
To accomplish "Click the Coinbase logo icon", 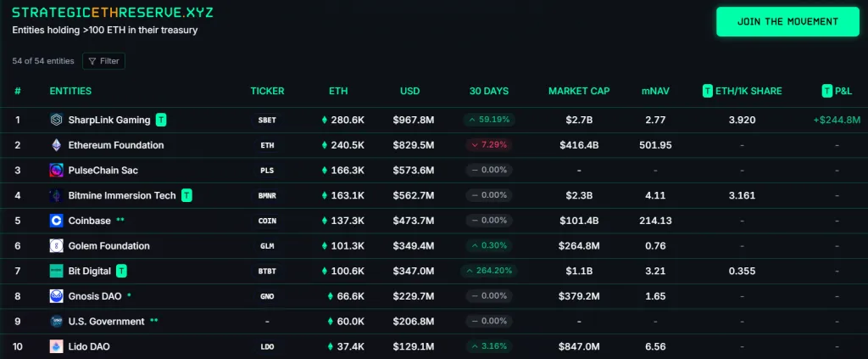I will pyautogui.click(x=56, y=221).
